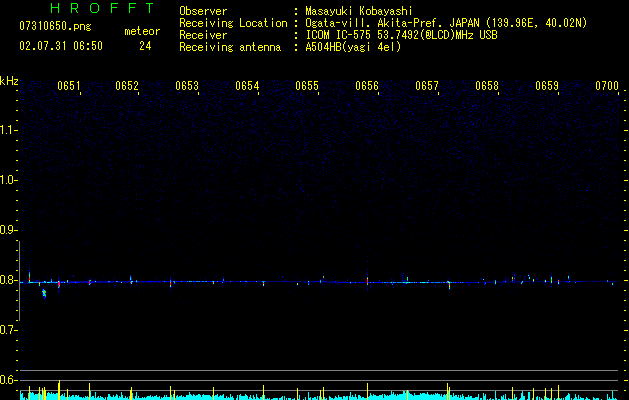Click the 1.1 kHz axis label
This screenshot has height=400, width=629.
tap(9, 130)
